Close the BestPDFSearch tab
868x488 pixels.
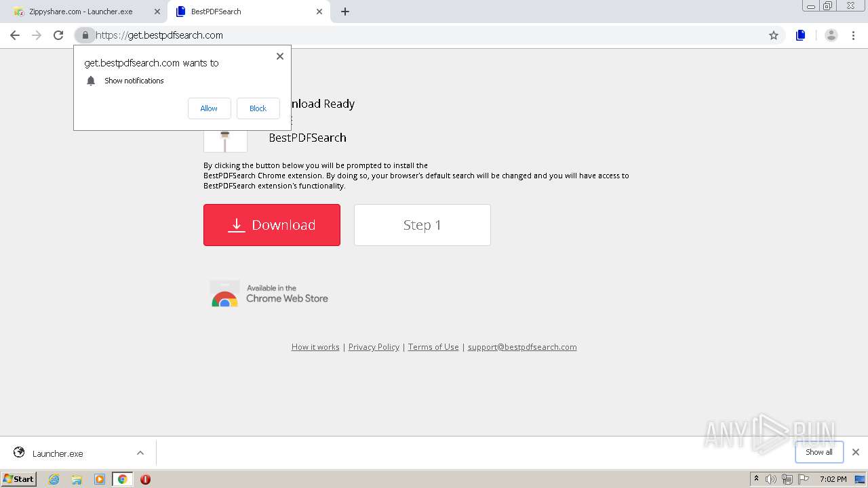click(x=319, y=12)
